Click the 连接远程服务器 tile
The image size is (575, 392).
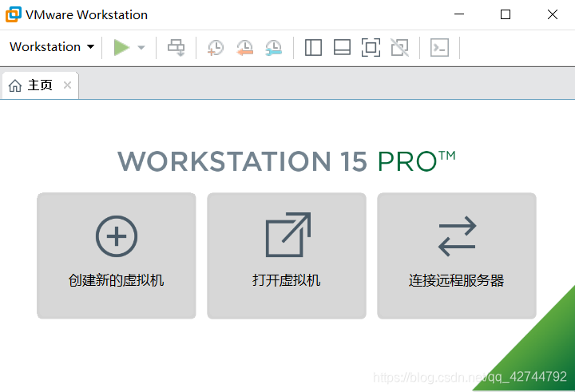coord(457,255)
